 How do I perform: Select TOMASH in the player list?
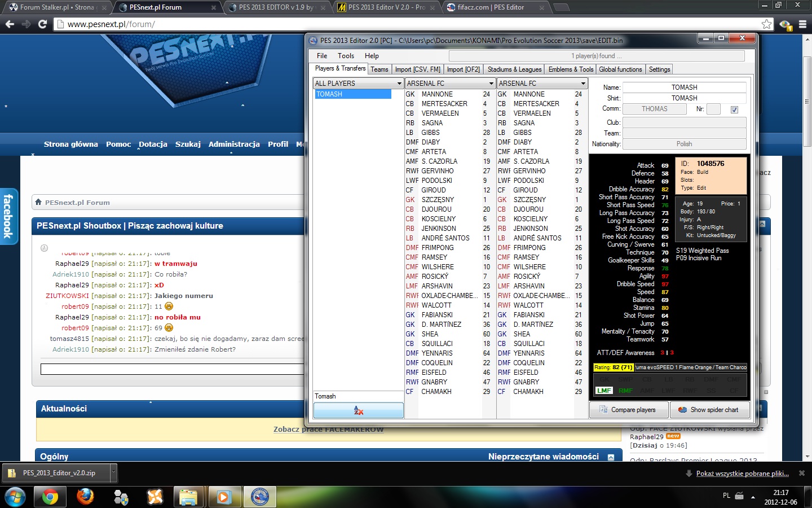point(353,94)
